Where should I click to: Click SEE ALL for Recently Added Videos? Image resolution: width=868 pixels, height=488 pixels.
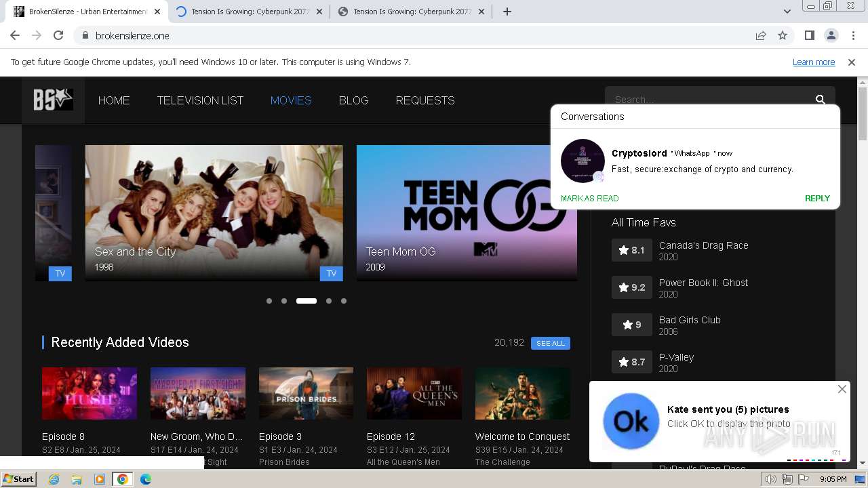(x=551, y=343)
